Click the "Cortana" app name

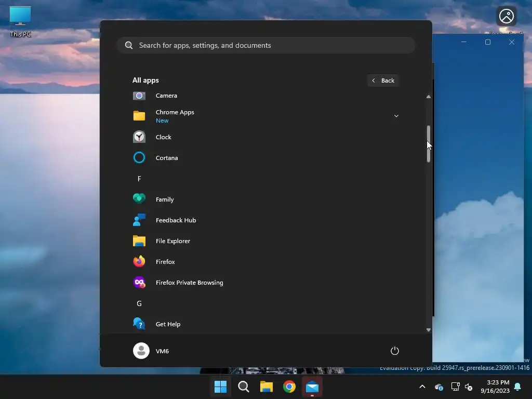(167, 158)
